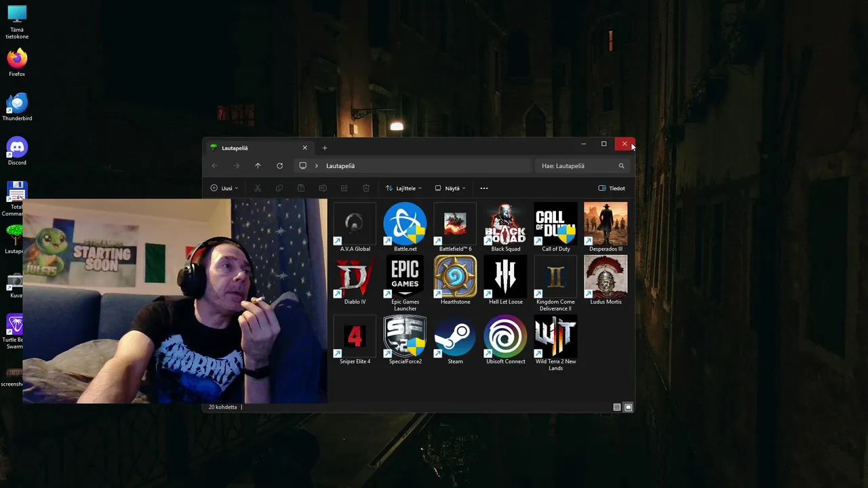Switch to details list view in status bar
Viewport: 868px width, 488px height.
[x=616, y=407]
